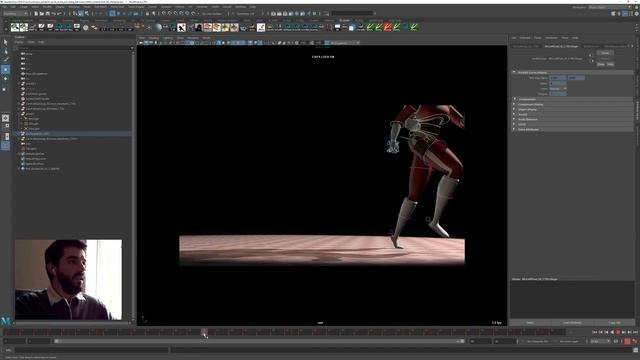Activate the Scale tool in toolbox
The width and height of the screenshot is (640, 360).
pos(5,89)
